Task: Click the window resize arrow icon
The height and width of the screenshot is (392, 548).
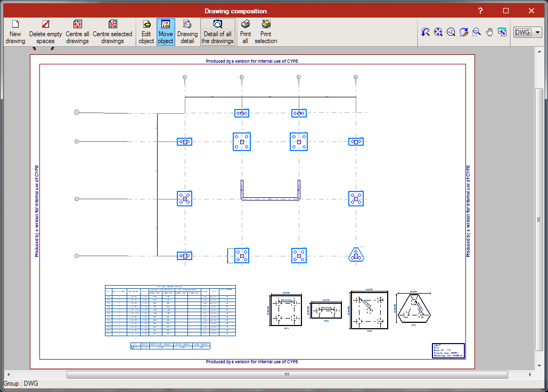Action: click(x=502, y=32)
